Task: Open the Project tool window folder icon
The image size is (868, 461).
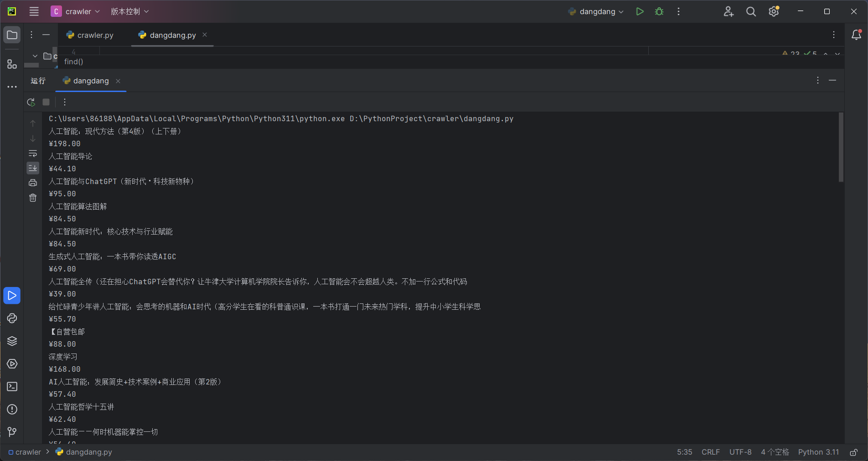Action: [12, 35]
